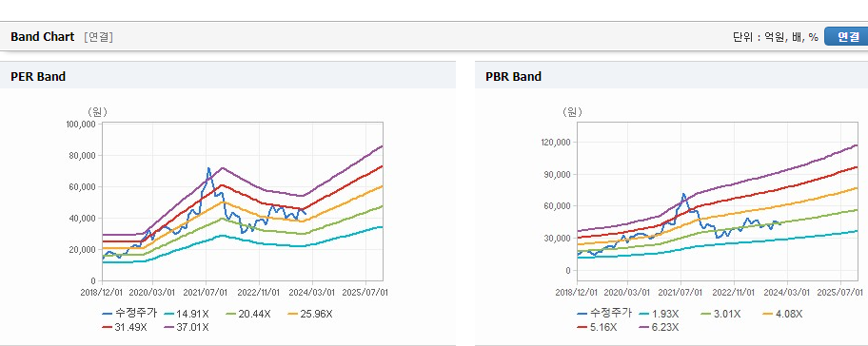Click the [연결] label beside Band Chart
Image resolution: width=868 pixels, height=346 pixels.
pyautogui.click(x=99, y=37)
